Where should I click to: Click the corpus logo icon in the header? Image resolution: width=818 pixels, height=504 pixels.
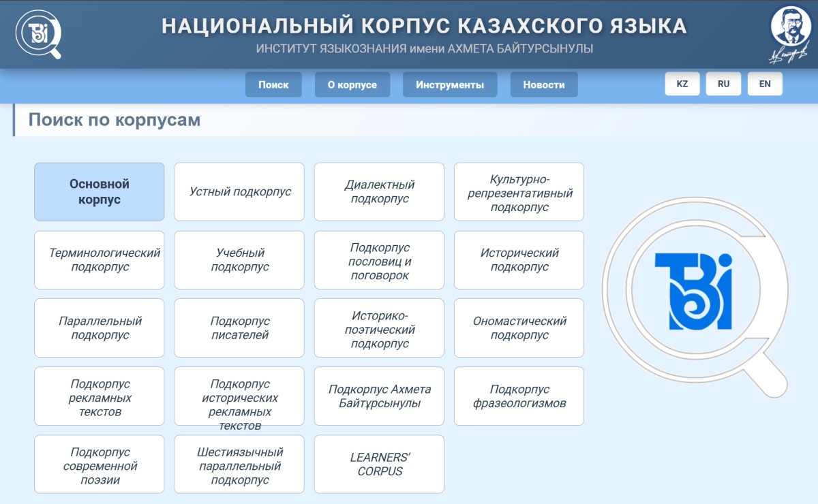point(38,33)
